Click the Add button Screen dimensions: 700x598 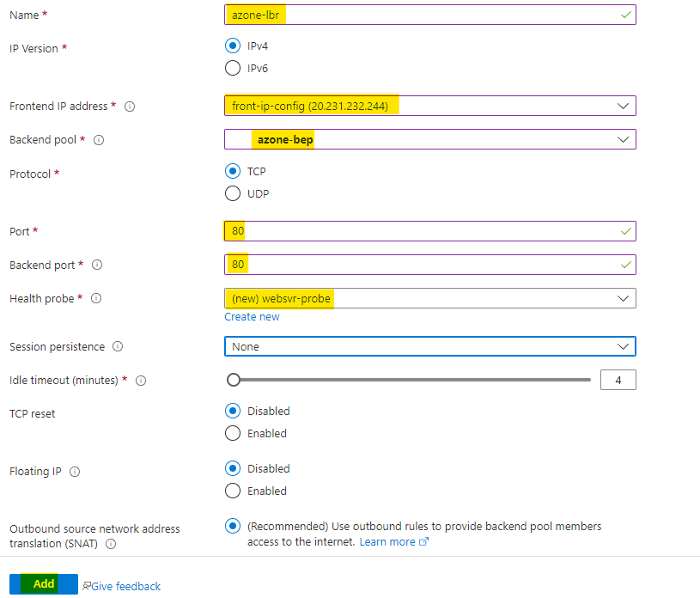point(44,584)
